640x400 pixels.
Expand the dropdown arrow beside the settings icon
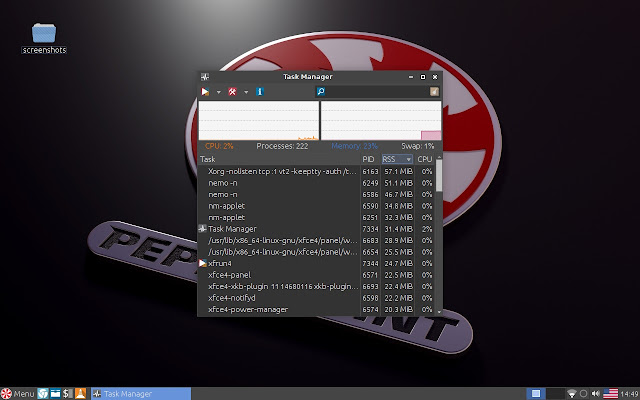coord(246,92)
